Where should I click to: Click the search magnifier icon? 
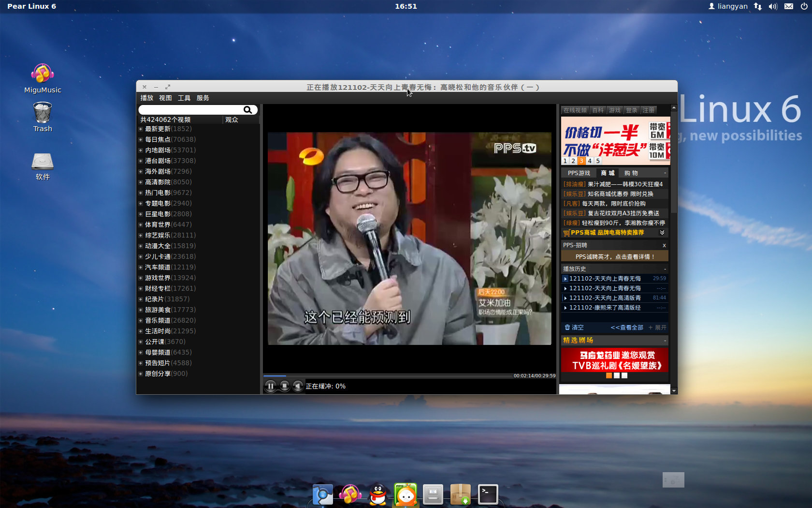247,110
